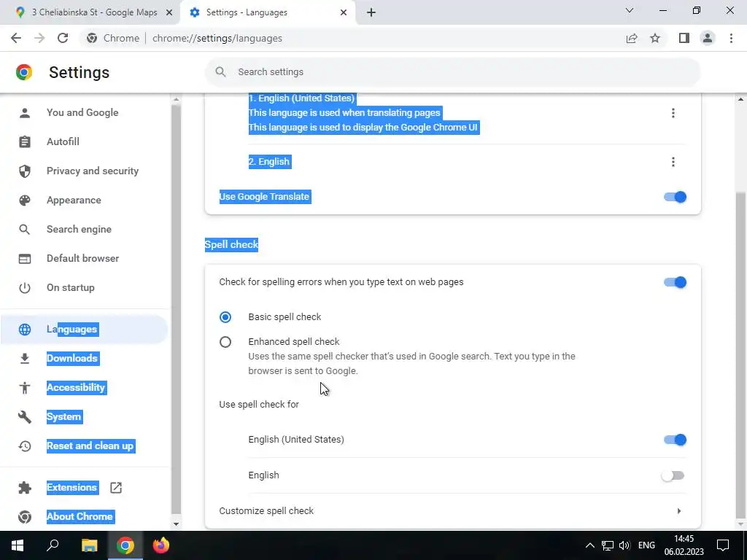Open more actions for English (United States)

(x=673, y=113)
